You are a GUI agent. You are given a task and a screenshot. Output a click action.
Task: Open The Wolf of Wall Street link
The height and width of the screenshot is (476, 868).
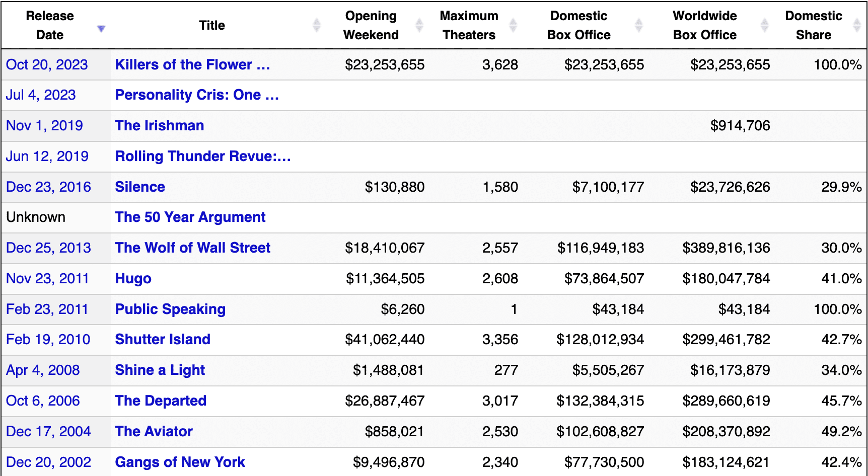193,248
